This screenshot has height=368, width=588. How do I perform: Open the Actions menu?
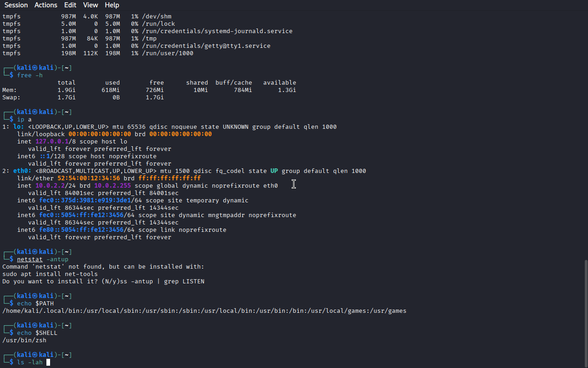[46, 5]
